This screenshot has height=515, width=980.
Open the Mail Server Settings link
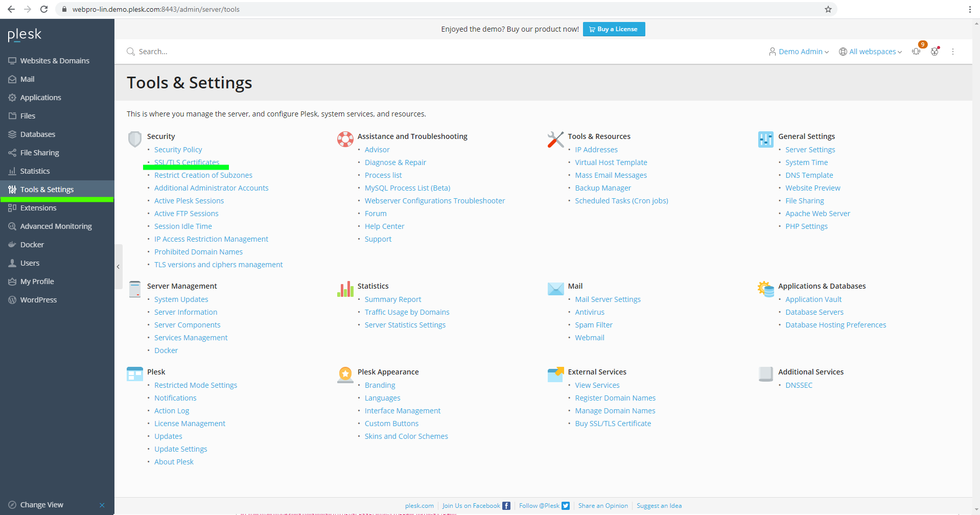(x=608, y=299)
